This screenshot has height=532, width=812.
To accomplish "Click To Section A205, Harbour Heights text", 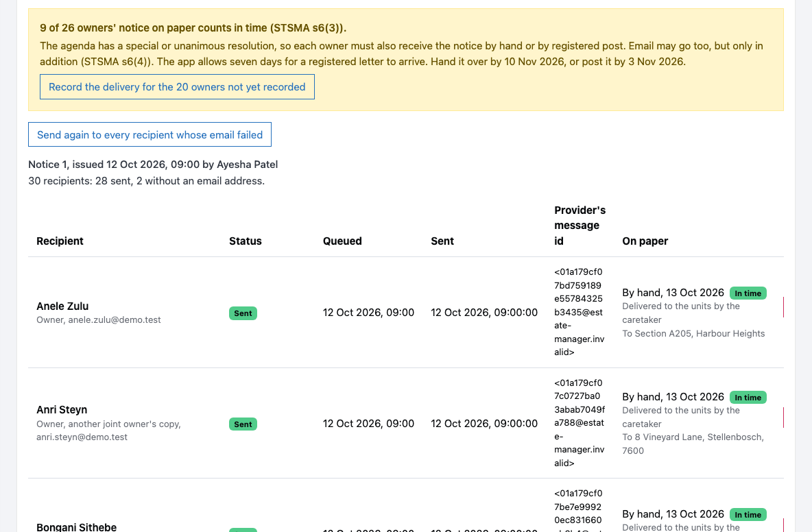I will point(693,334).
